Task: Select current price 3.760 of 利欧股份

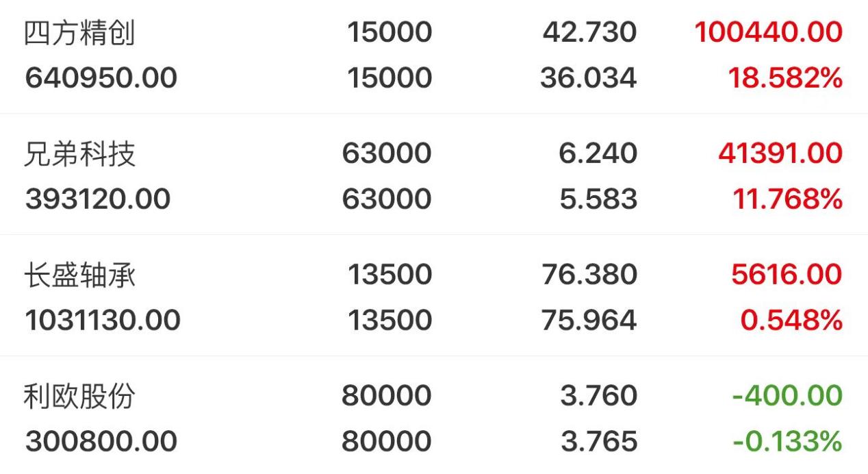Action: click(598, 396)
